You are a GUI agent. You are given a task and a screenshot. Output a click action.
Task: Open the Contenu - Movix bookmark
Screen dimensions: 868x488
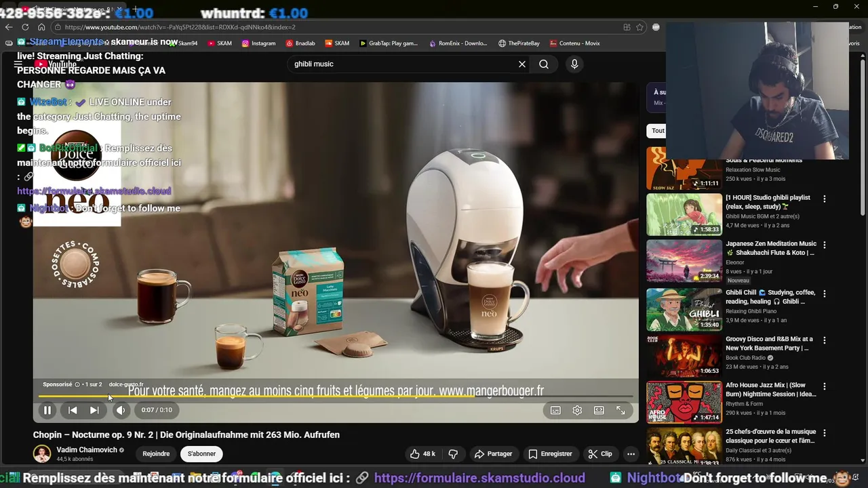tap(574, 43)
